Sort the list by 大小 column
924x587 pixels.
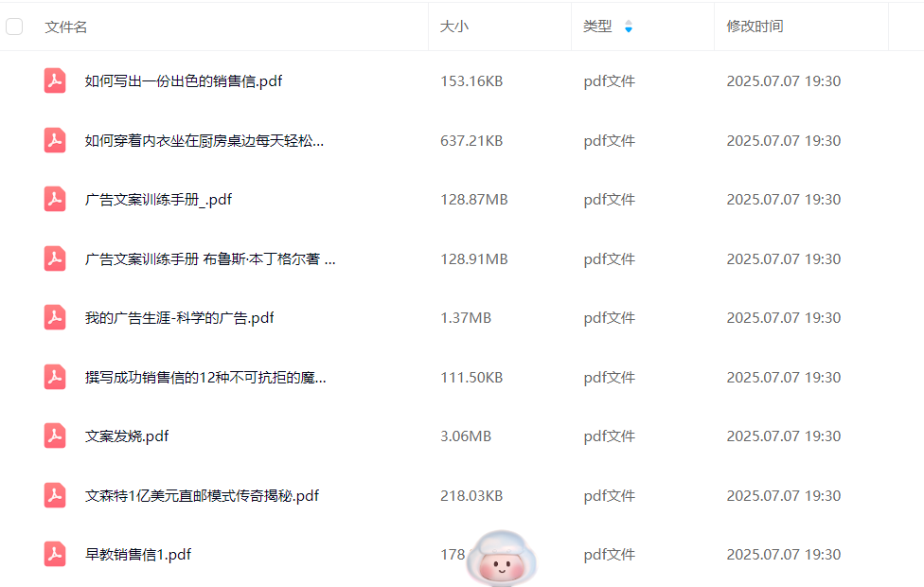(453, 27)
